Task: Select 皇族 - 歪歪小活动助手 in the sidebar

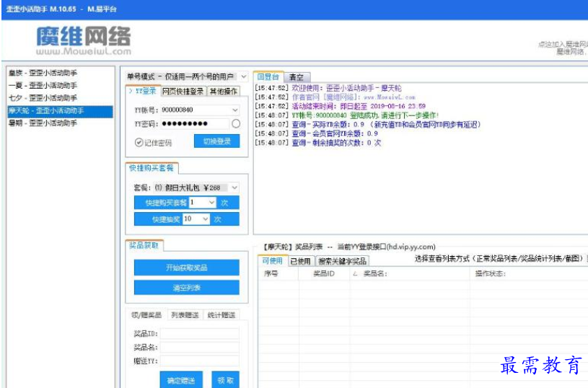Action: click(60, 73)
